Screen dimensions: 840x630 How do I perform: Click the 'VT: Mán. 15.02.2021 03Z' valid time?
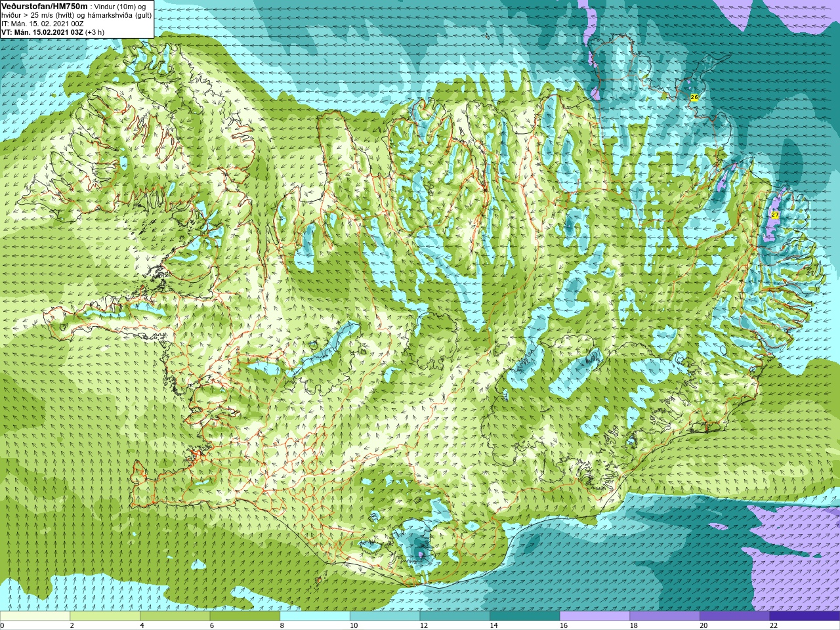[42, 31]
